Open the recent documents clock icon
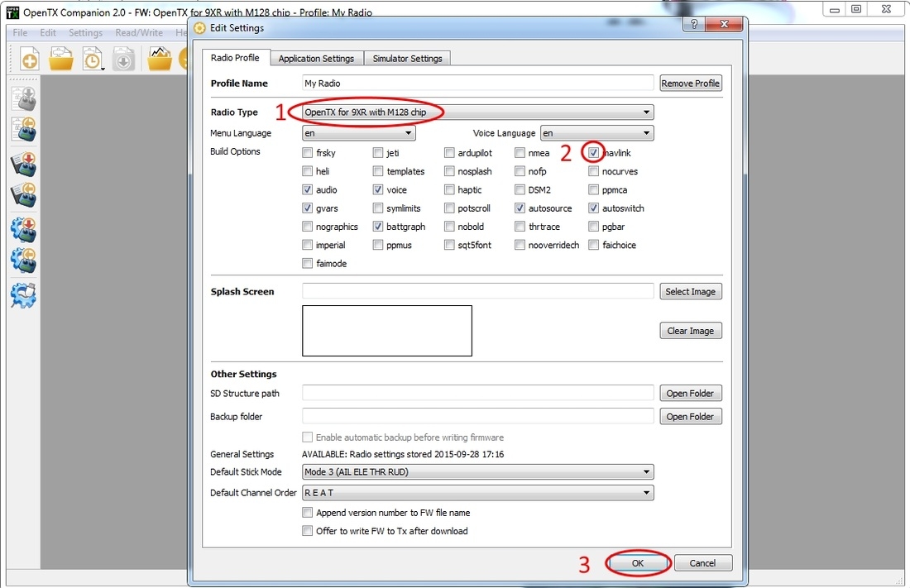The image size is (910, 588). (x=92, y=60)
